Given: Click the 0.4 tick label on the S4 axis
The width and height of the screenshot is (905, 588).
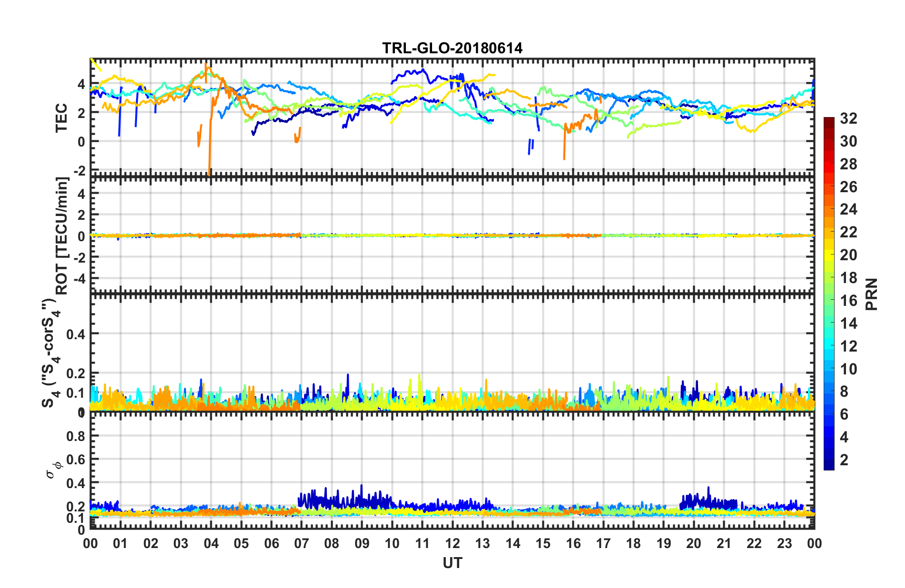Looking at the screenshot, I should click(76, 334).
